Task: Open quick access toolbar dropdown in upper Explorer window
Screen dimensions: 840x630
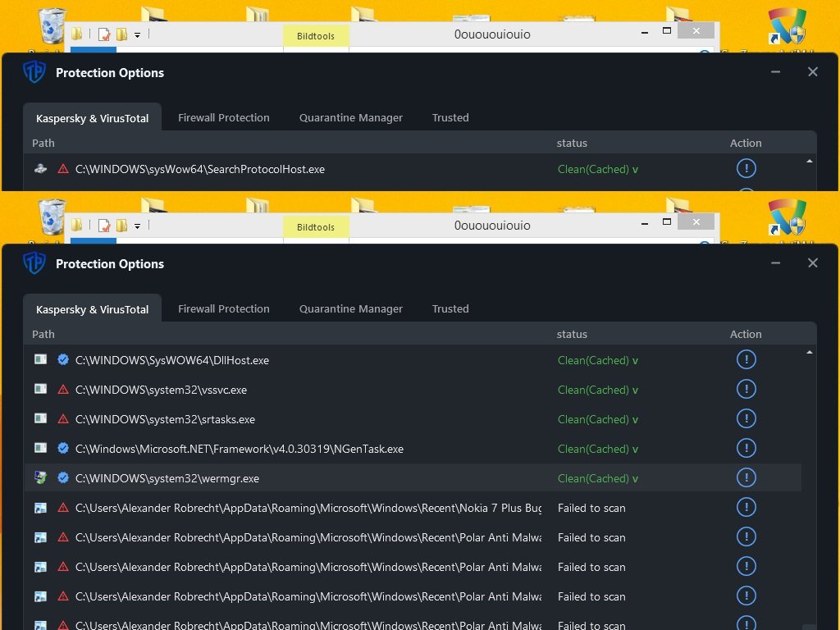Action: point(137,35)
